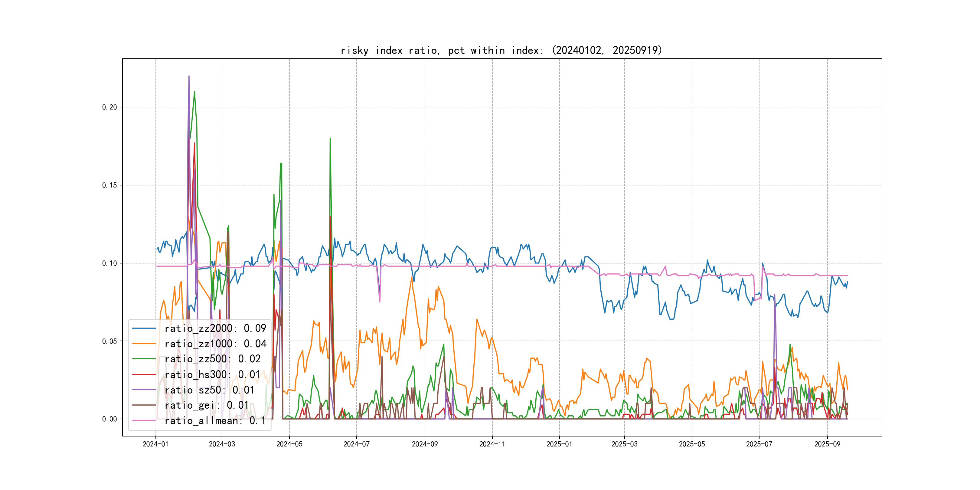980x490 pixels.
Task: Click the ratio_zz1000 orange legend line swatch
Action: (144, 344)
